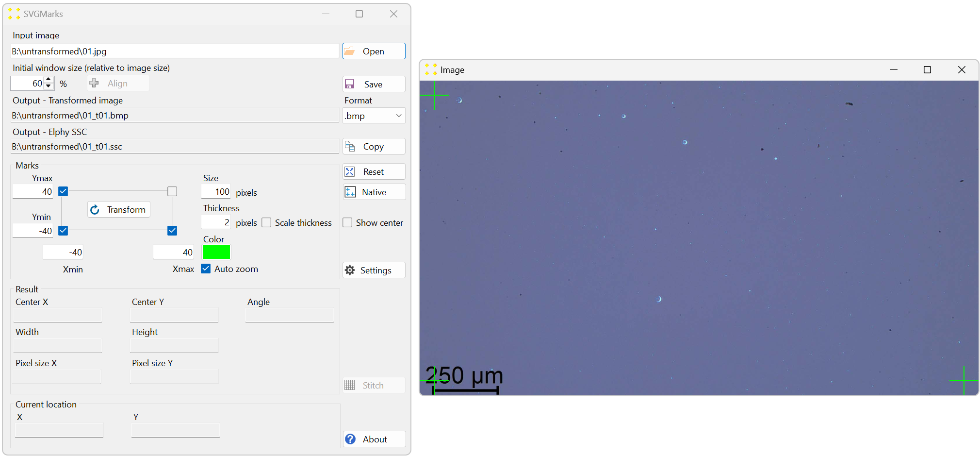980x456 pixels.
Task: Toggle the bottom-right mark checkbox
Action: coord(172,231)
